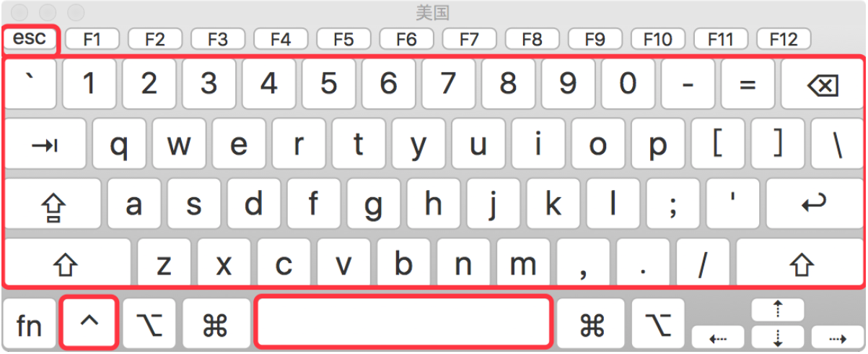Click the esc key
The height and width of the screenshot is (354, 868).
pos(30,38)
